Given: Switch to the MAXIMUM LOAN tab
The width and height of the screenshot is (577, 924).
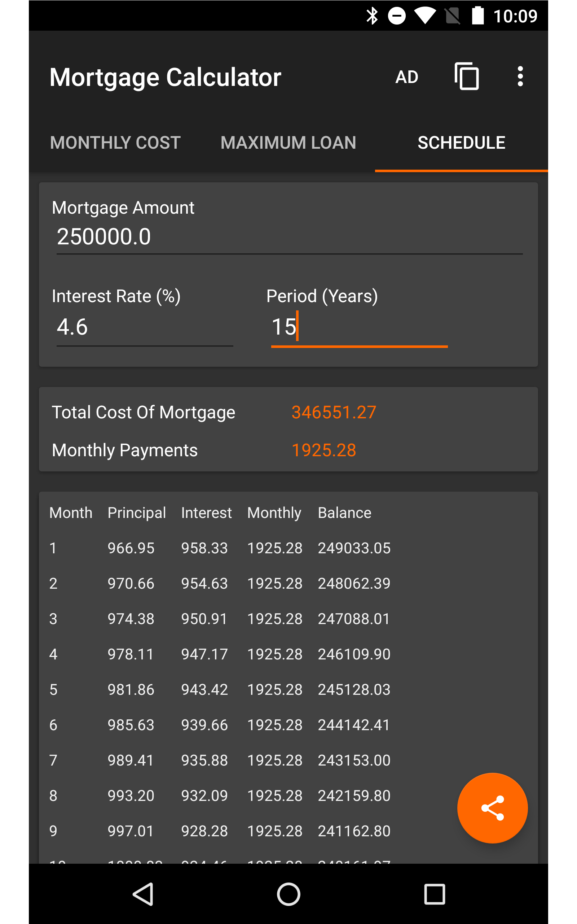Looking at the screenshot, I should coord(288,142).
